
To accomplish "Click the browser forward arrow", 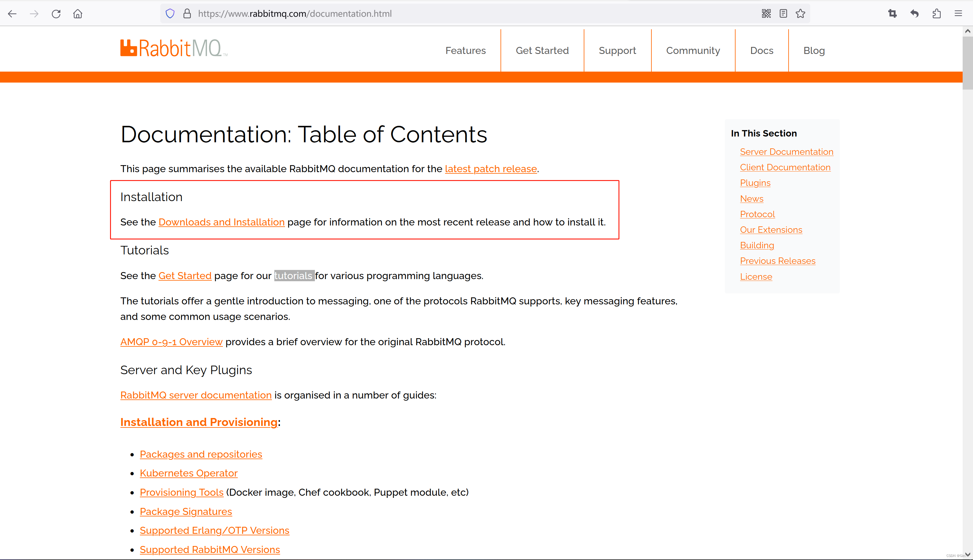I will pyautogui.click(x=34, y=14).
